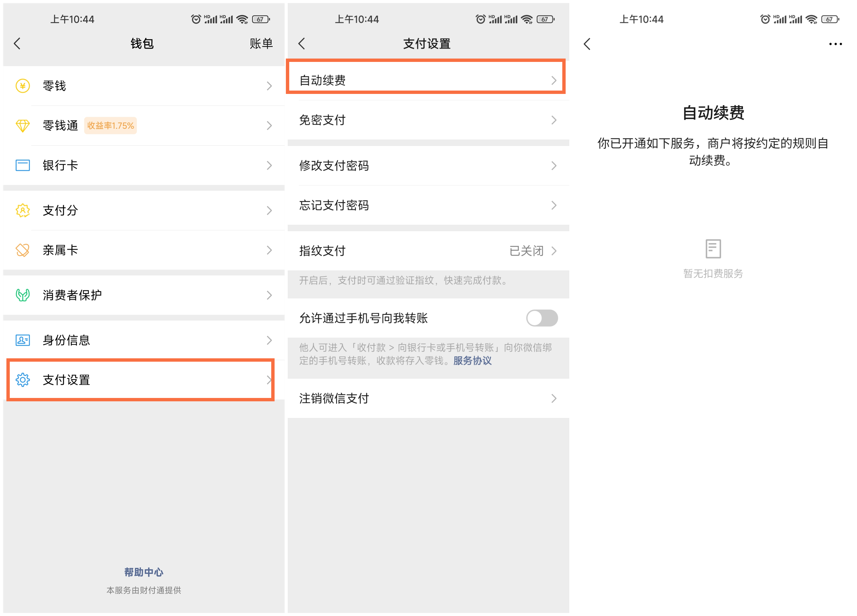Tap the ID card icon beside 身份信息
This screenshot has height=616, width=857.
[23, 340]
